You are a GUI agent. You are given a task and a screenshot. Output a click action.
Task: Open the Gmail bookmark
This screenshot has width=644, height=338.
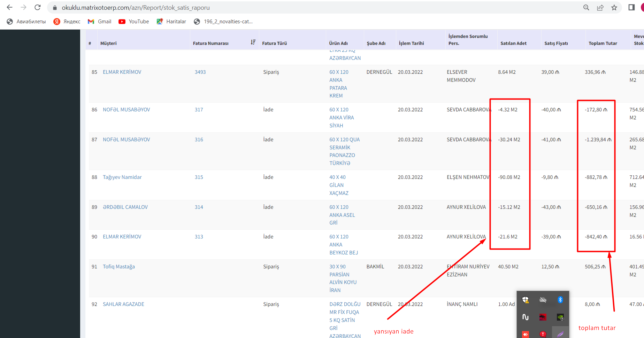100,22
